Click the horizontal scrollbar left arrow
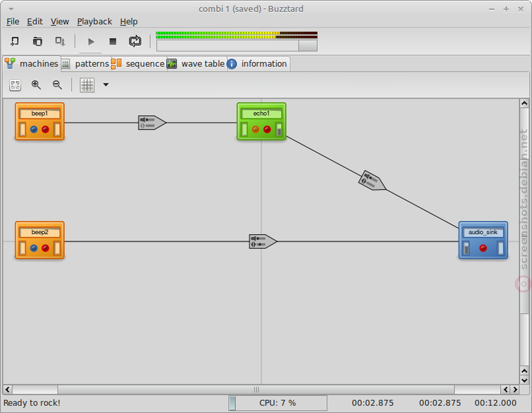The width and height of the screenshot is (532, 413). [x=7, y=390]
